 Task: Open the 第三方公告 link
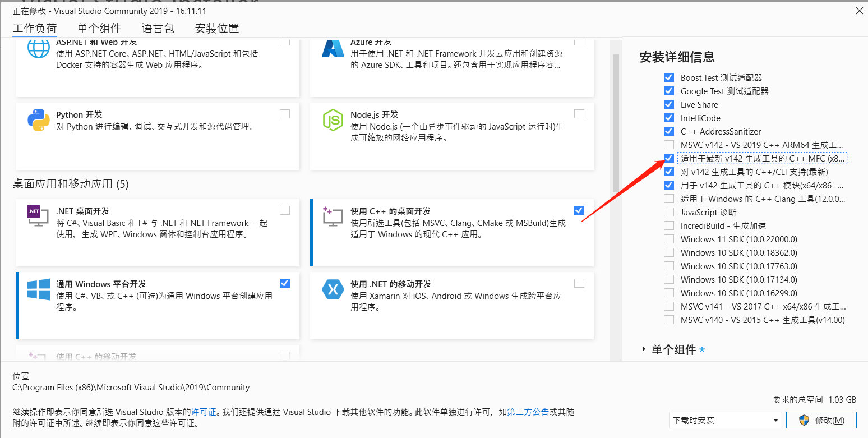pos(528,412)
